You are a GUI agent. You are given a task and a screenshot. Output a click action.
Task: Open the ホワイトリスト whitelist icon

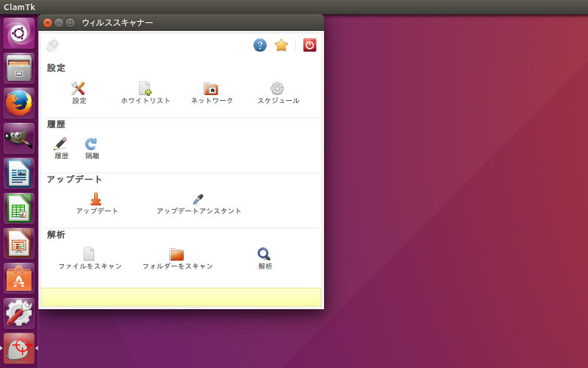[145, 88]
